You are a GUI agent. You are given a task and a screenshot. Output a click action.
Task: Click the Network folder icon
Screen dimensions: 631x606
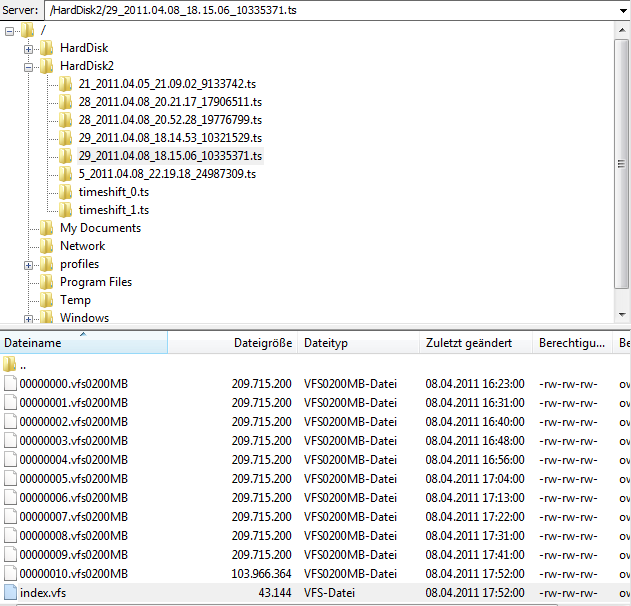[x=46, y=246]
